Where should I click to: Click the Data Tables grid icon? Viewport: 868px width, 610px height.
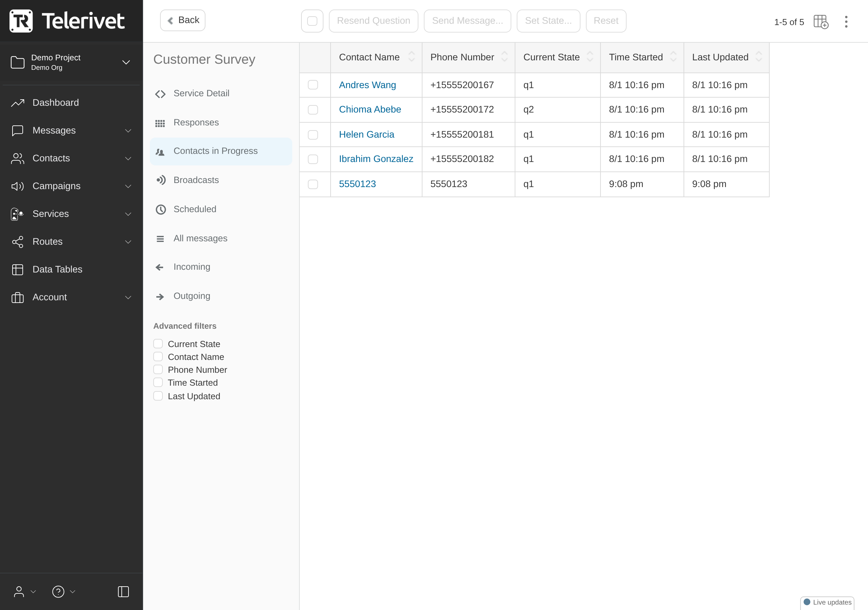[18, 269]
